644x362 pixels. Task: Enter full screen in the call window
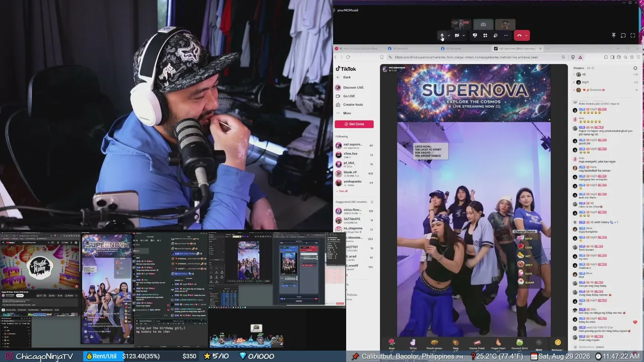coord(632,36)
